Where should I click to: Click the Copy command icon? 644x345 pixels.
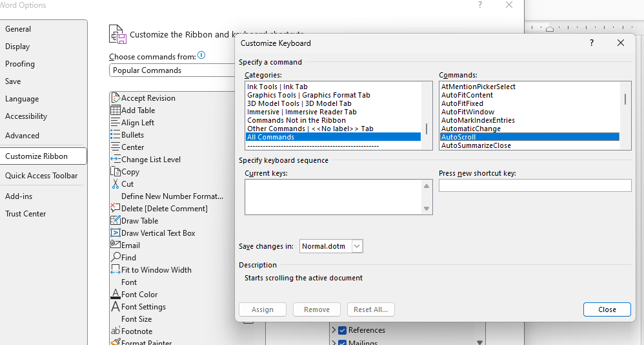click(x=116, y=171)
